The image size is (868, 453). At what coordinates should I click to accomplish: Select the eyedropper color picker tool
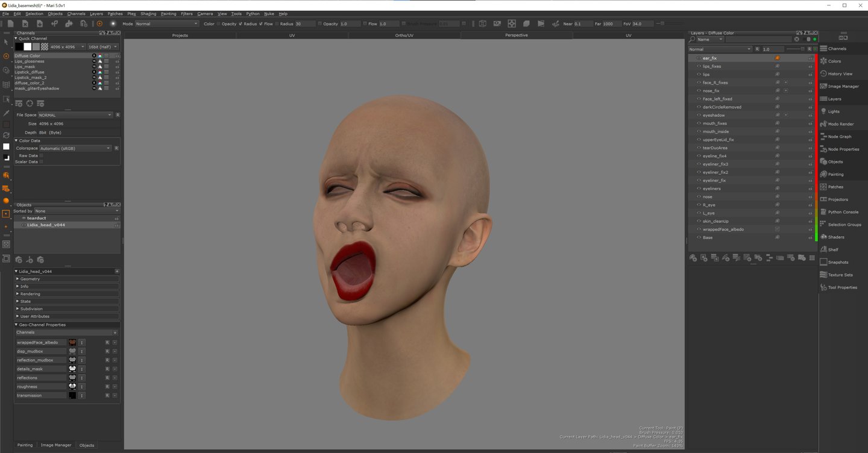pos(6,113)
